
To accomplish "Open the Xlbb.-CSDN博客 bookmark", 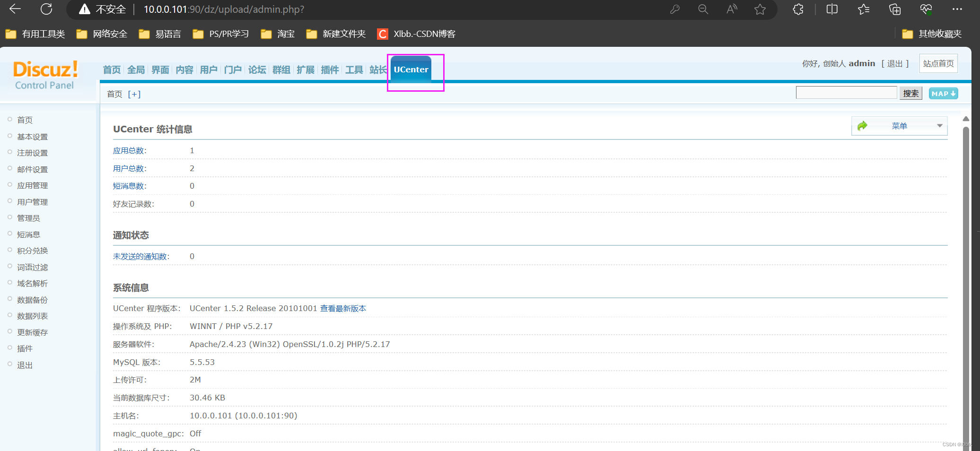I will pos(416,34).
